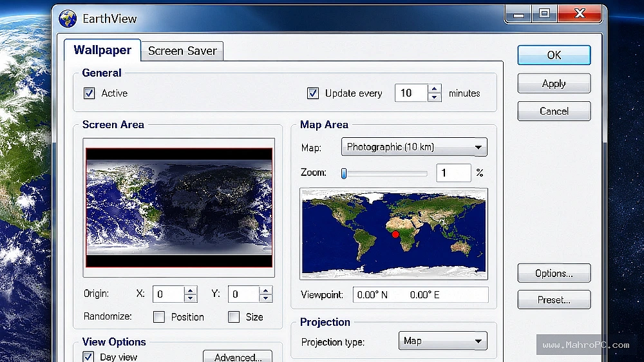
Task: Click the EarthView globe icon in title bar
Action: 68,19
